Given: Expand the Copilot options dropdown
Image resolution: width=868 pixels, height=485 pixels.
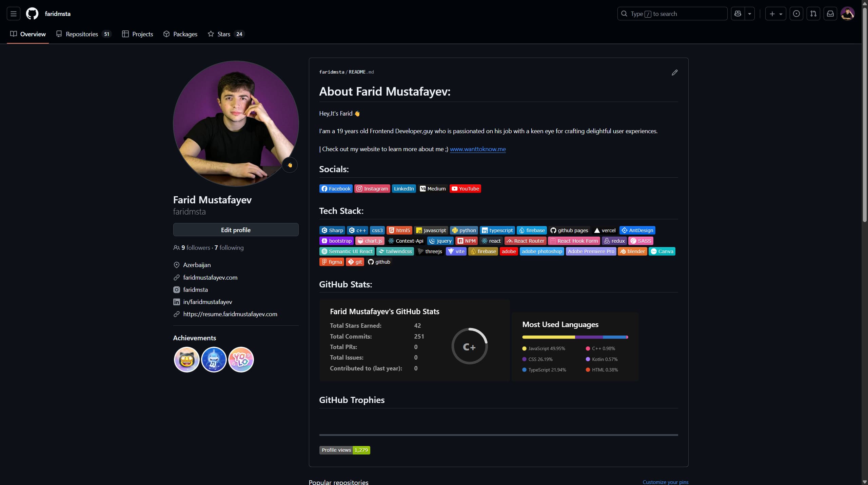Looking at the screenshot, I should (x=749, y=14).
